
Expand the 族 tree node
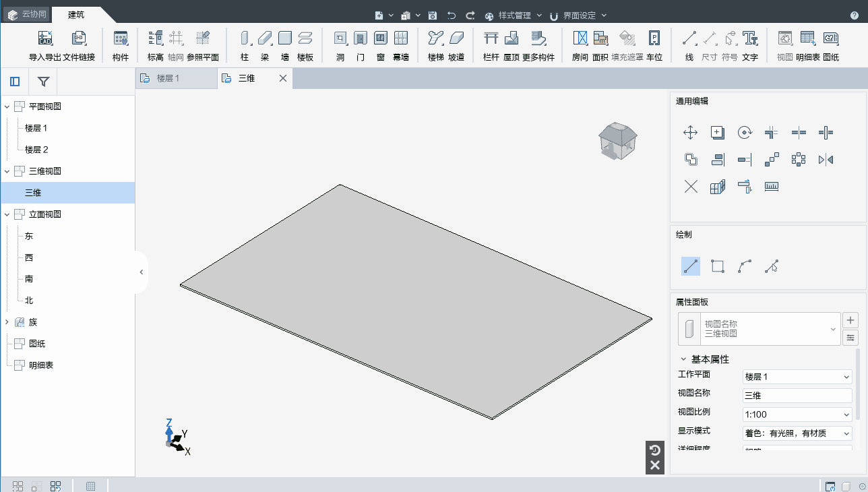pos(7,322)
